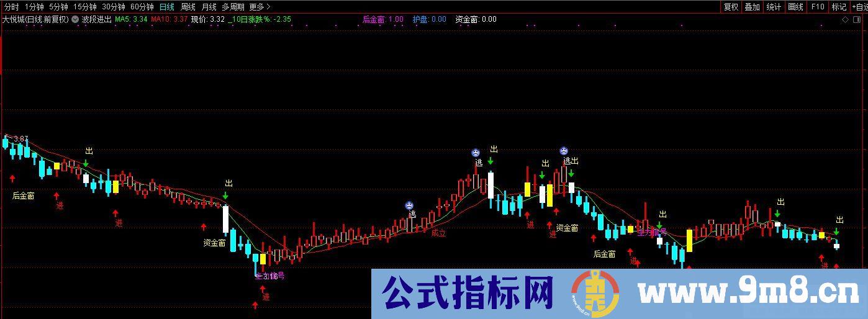The image size is (868, 319).
Task: Click the 波段进出 indicator name
Action: (x=97, y=19)
